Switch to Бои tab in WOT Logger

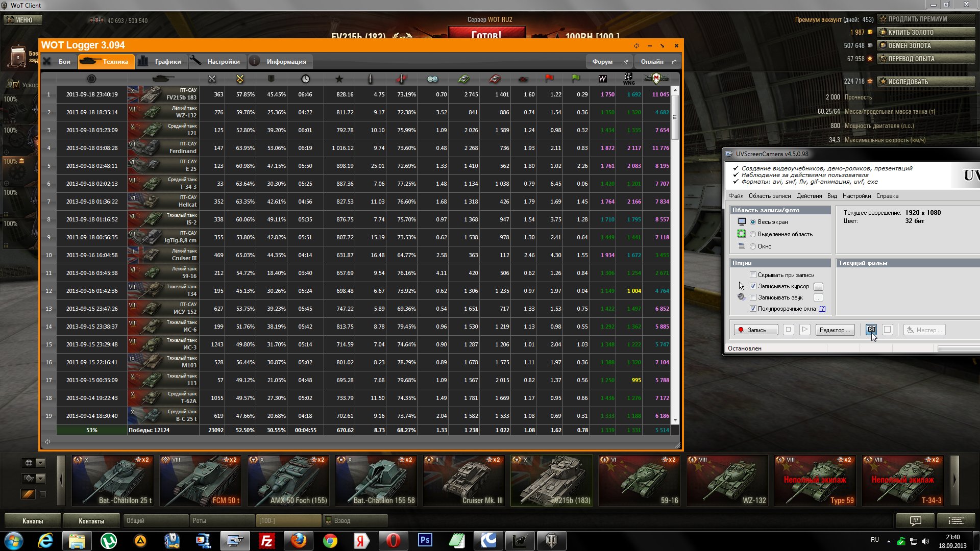[58, 62]
